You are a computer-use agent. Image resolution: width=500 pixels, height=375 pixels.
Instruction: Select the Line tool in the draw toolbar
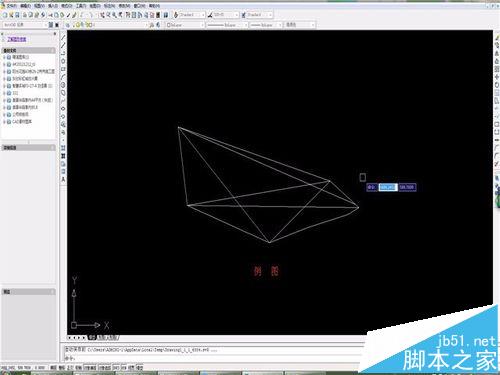point(63,37)
